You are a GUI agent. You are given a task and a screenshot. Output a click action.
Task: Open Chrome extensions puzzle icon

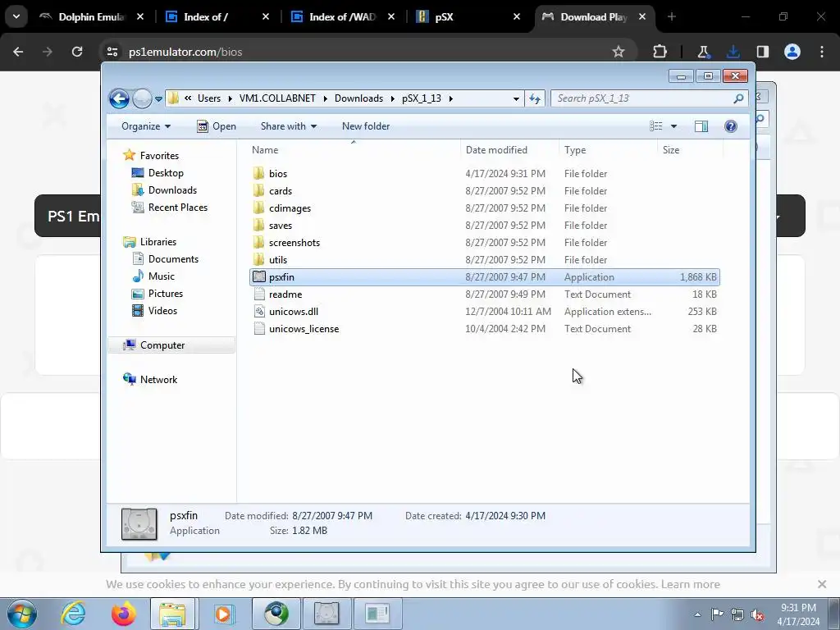660,52
